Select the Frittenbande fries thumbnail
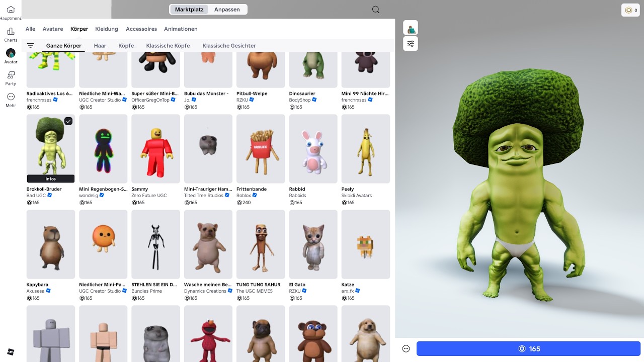Screen dimensions: 644x362 (261, 149)
